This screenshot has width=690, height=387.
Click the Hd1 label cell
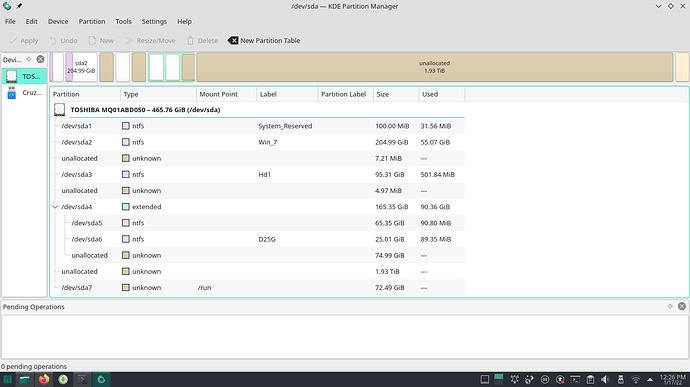264,174
